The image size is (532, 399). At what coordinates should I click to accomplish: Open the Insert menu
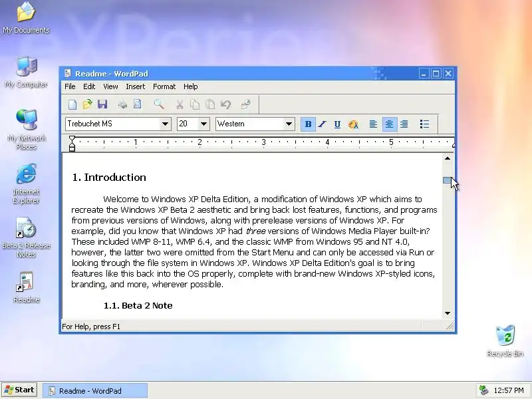pos(136,86)
